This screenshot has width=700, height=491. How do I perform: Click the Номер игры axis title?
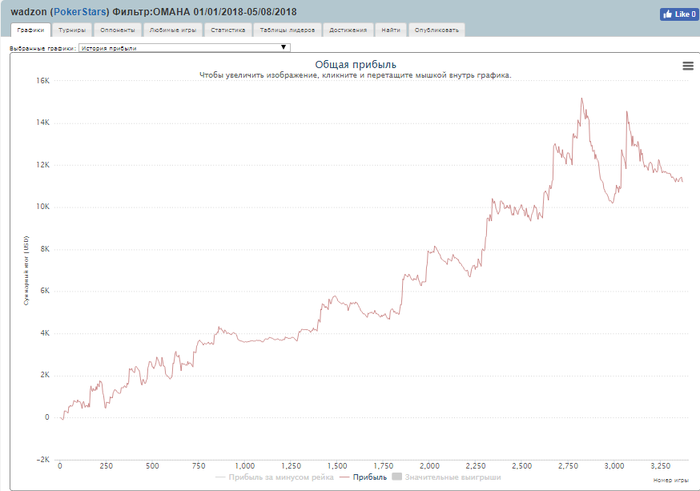[671, 480]
